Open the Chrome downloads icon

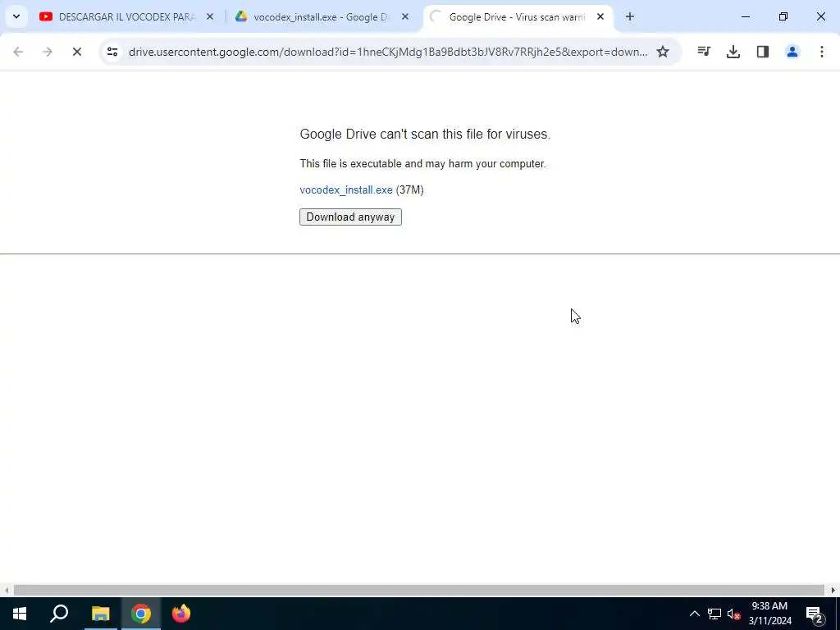(733, 52)
